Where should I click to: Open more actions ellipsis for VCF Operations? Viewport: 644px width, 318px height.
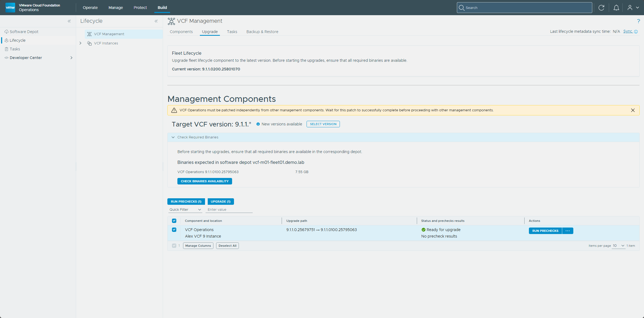coord(568,231)
